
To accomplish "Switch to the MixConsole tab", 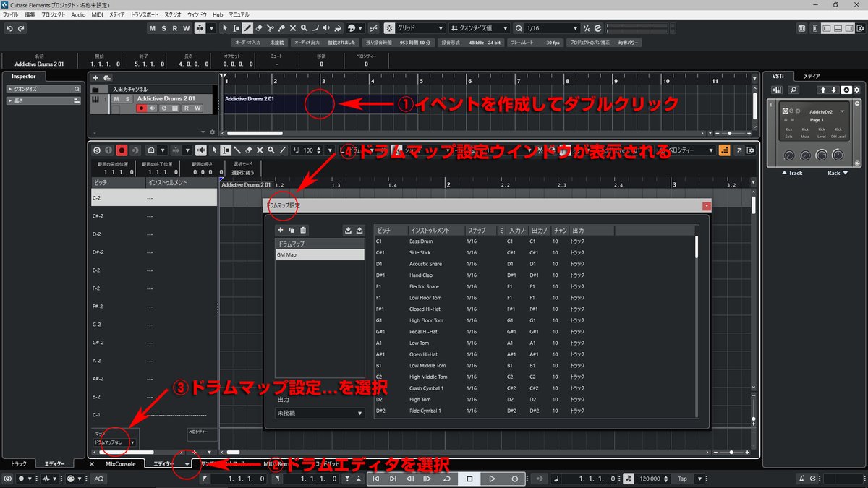I will (x=119, y=463).
